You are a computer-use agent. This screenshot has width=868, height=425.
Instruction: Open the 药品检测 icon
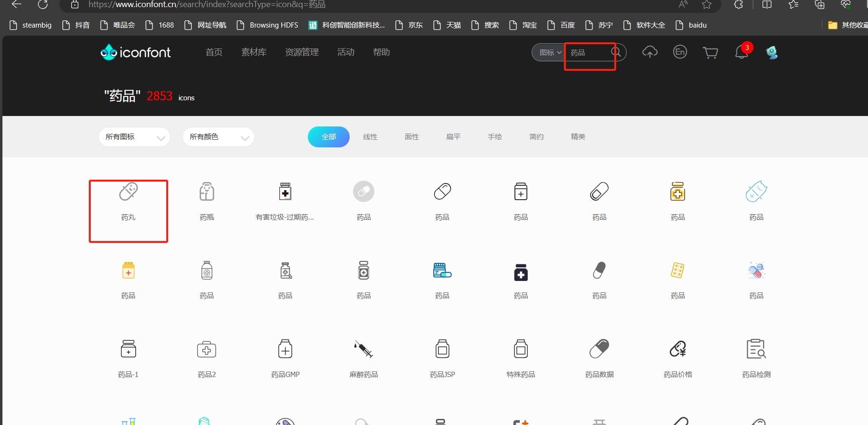point(756,349)
